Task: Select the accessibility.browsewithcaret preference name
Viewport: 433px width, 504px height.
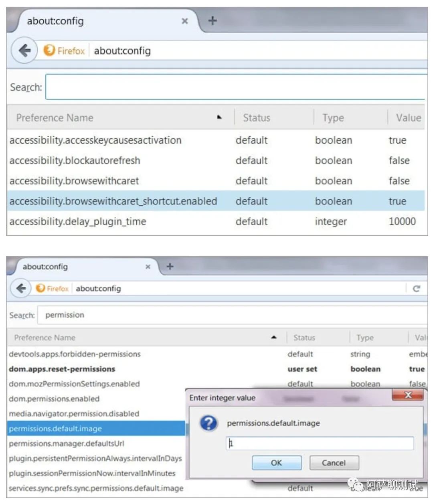Action: [74, 181]
